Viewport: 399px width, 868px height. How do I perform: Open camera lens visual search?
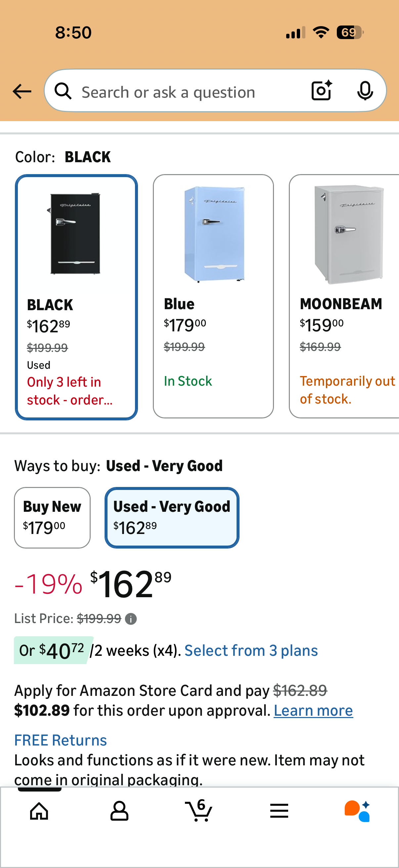321,91
